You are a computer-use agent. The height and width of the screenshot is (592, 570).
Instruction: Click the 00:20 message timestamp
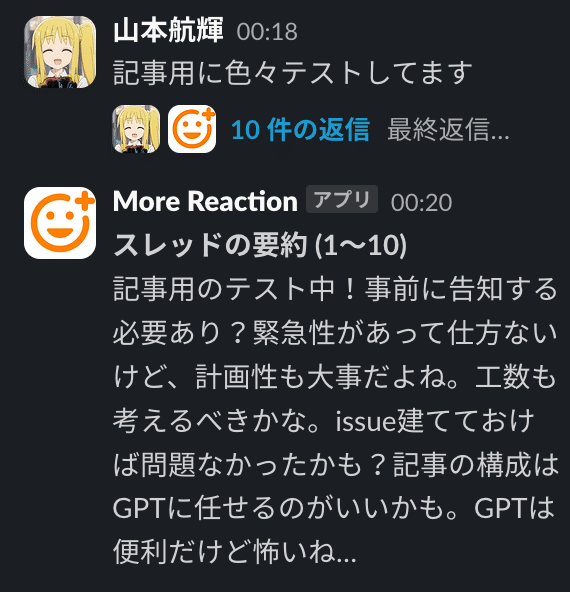point(421,203)
